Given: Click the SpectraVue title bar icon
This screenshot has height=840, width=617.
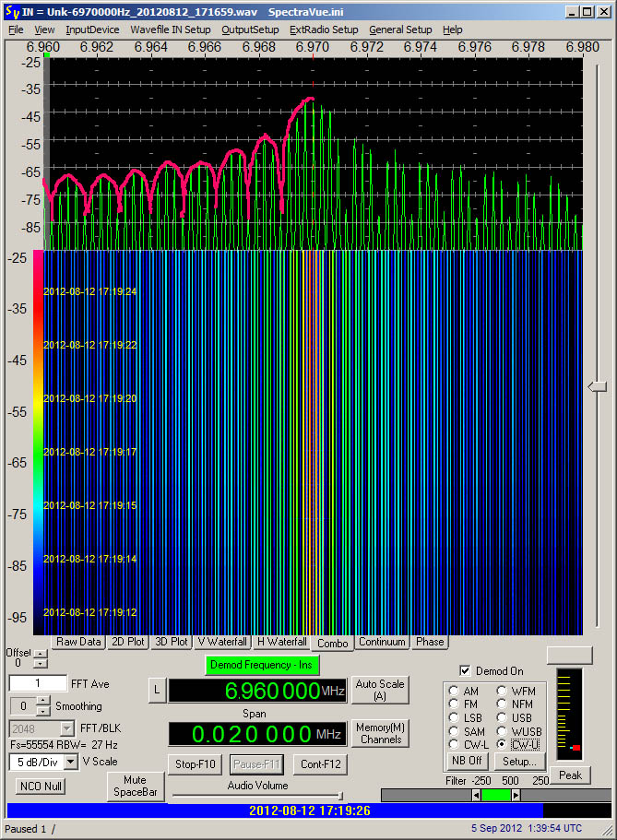Looking at the screenshot, I should (x=12, y=11).
